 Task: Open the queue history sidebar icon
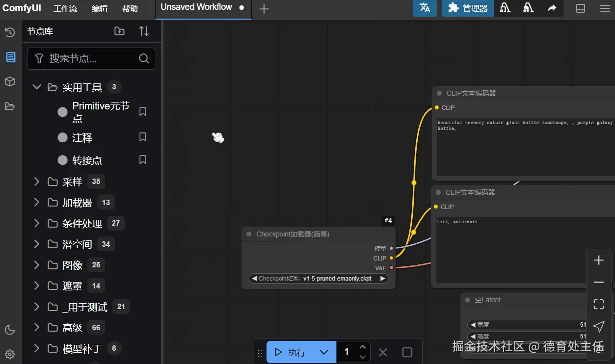10,33
